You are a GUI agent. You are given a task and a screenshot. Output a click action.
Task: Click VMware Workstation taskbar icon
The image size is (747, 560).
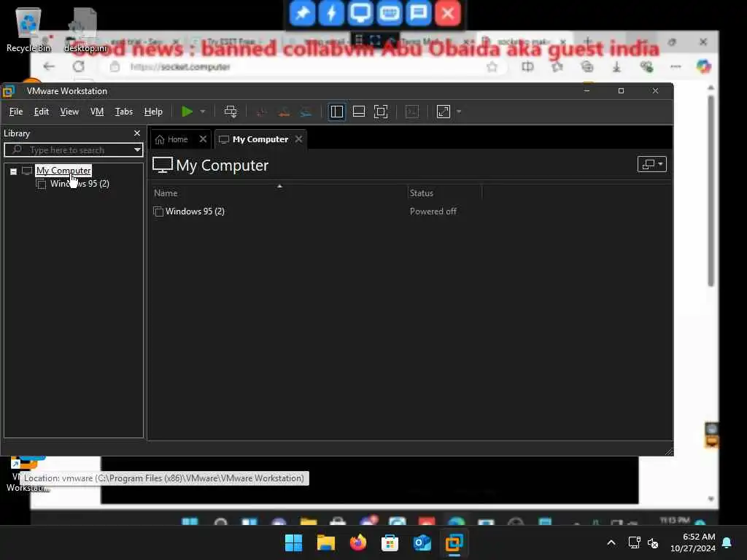[x=454, y=542]
